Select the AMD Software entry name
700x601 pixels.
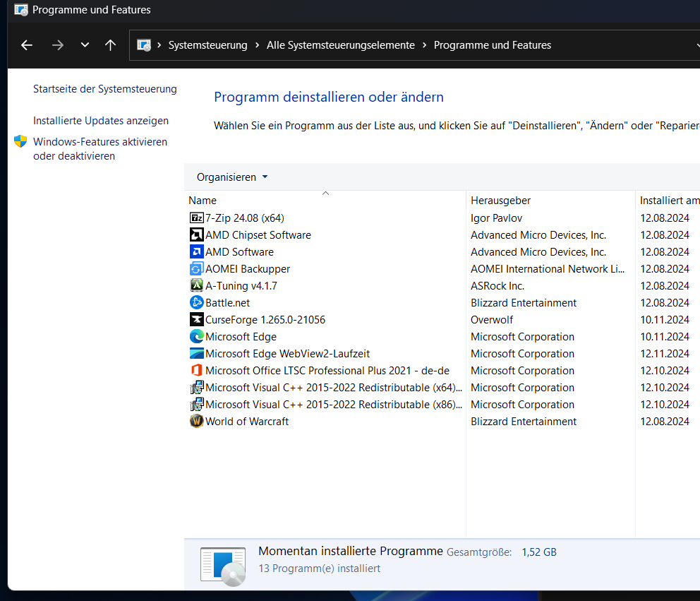239,252
